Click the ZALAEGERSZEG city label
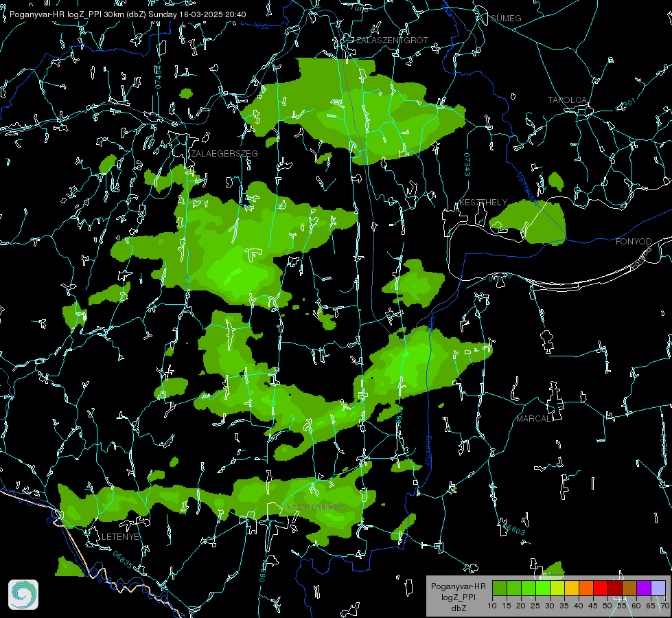Viewport: 672px width, 618px height. click(224, 154)
